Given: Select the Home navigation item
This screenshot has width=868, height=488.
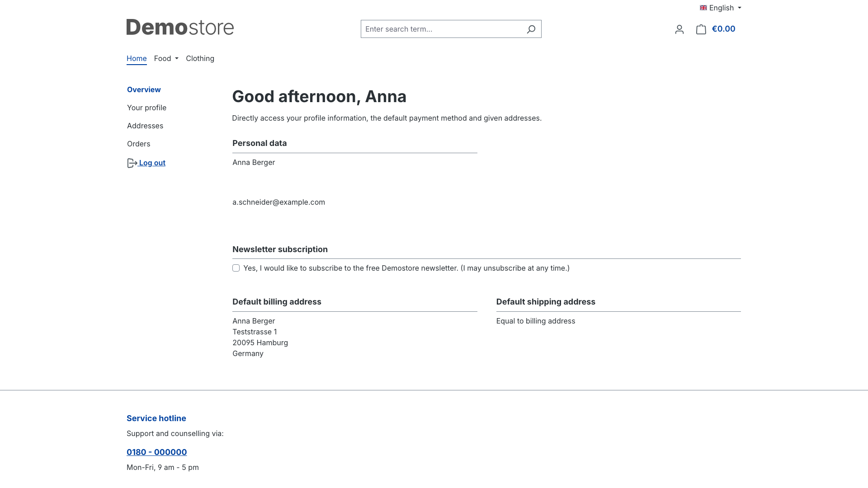Looking at the screenshot, I should [137, 58].
